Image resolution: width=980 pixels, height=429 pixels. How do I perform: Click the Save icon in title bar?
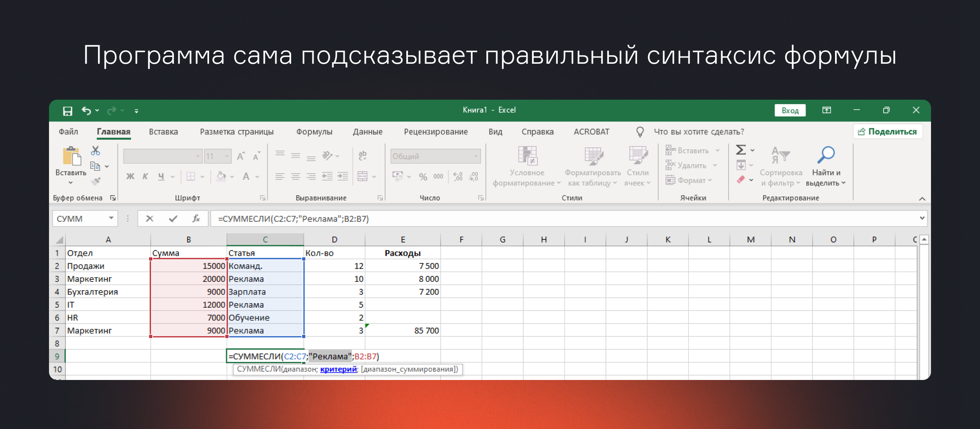(67, 111)
